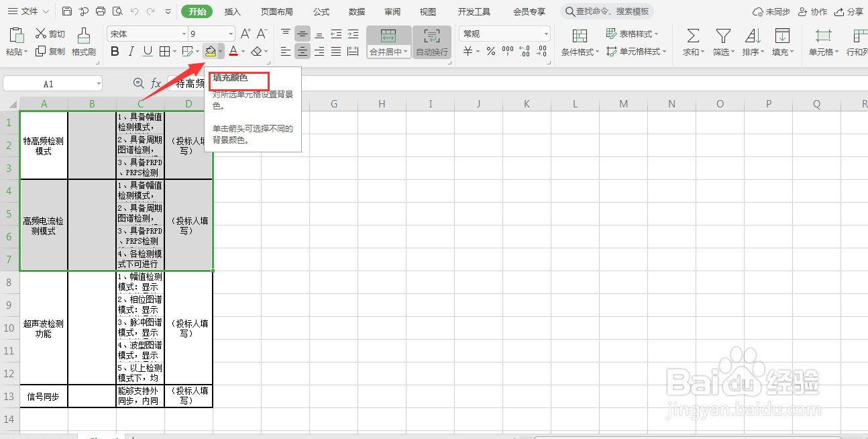Decrease font size with A- icon
The height and width of the screenshot is (439, 868).
click(x=262, y=34)
